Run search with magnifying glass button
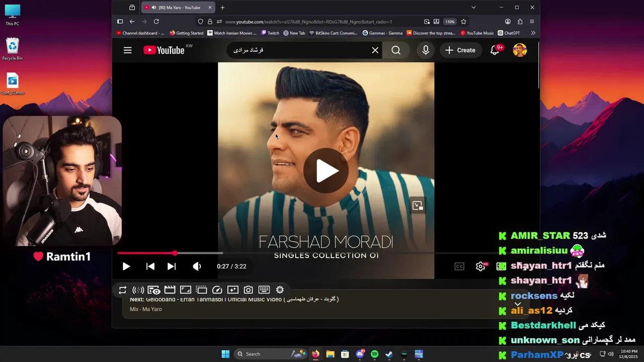 coord(396,50)
